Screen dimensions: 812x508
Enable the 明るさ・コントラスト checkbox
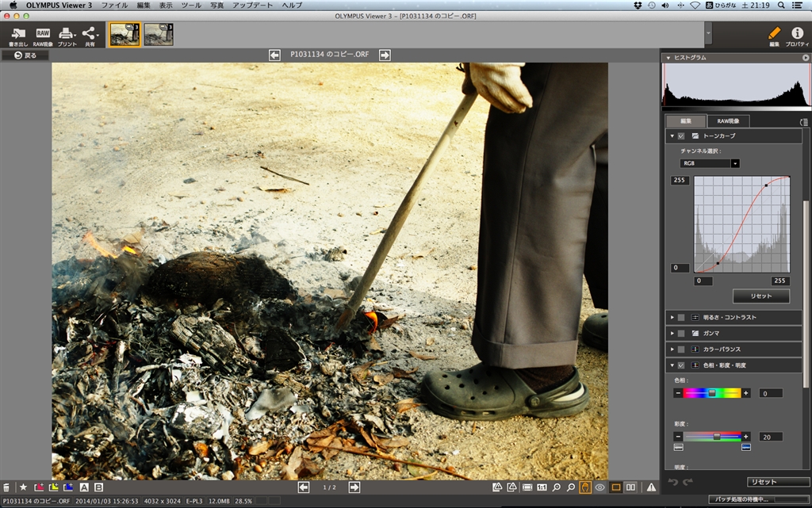[681, 318]
